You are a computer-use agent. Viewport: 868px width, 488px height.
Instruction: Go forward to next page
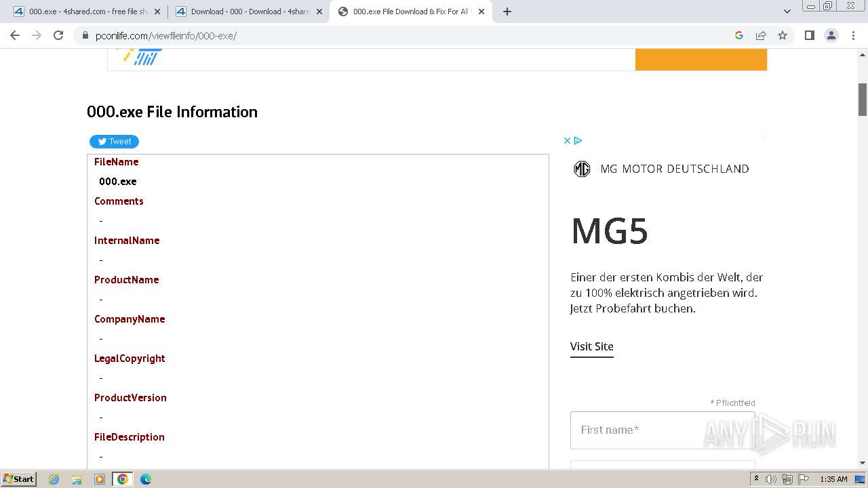[37, 35]
